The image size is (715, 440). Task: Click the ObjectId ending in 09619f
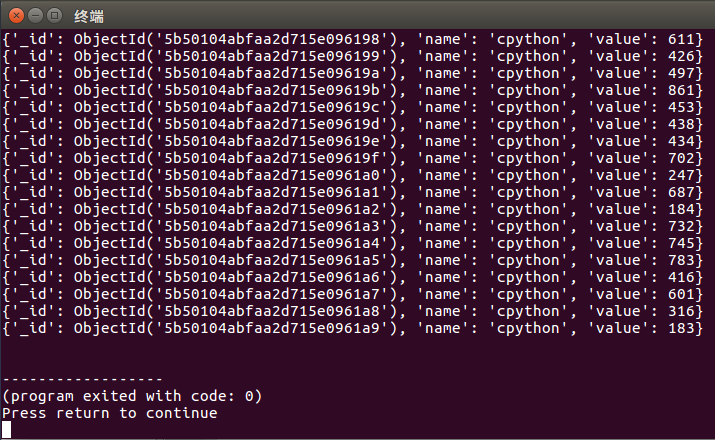click(236, 159)
